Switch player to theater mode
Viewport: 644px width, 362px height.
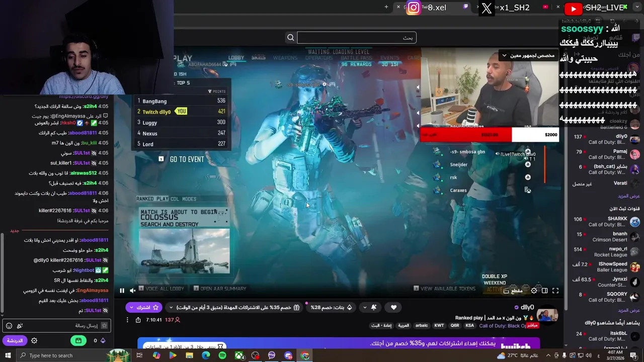click(x=544, y=291)
